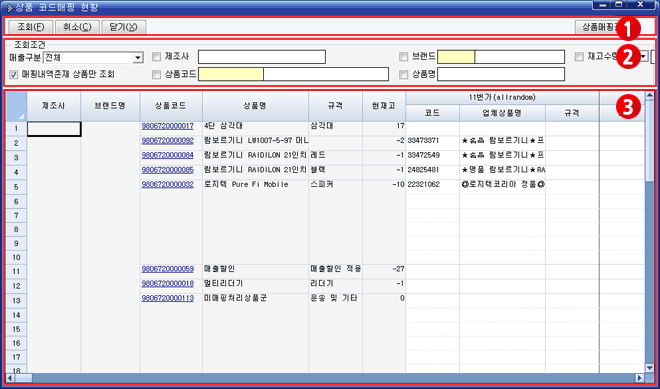The width and height of the screenshot is (660, 389).
Task: Click the 상품명 search input field
Action: point(501,75)
